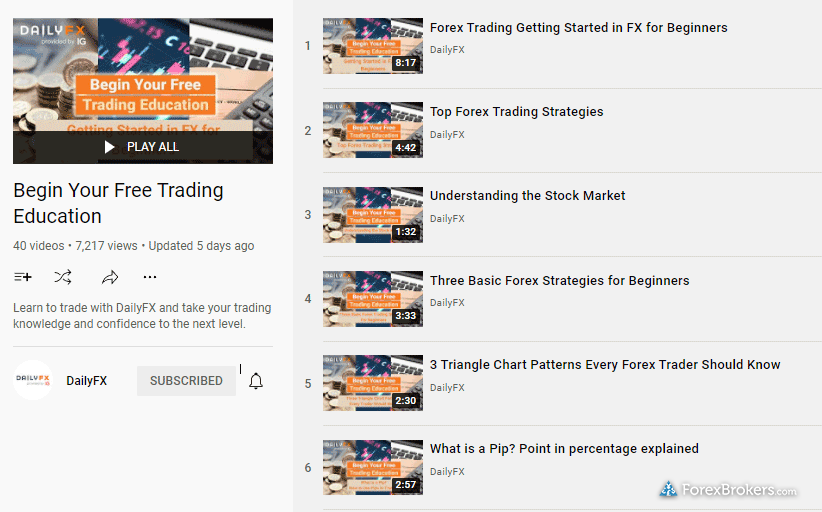Screen dimensions: 822x512
Task: Click DailyFX under the Top Forex Trading Strategies video
Action: click(447, 135)
